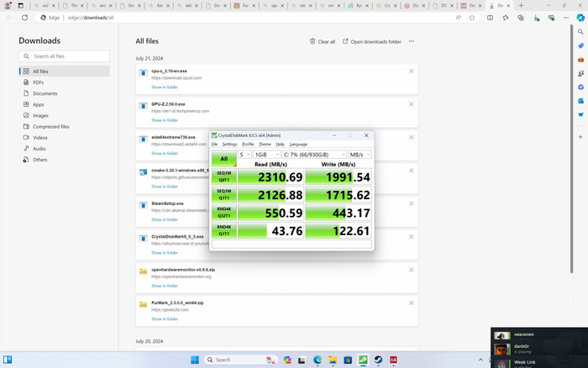Show in folder for GPU-Z.2.59.0.exe
588x368 pixels.
pos(164,120)
